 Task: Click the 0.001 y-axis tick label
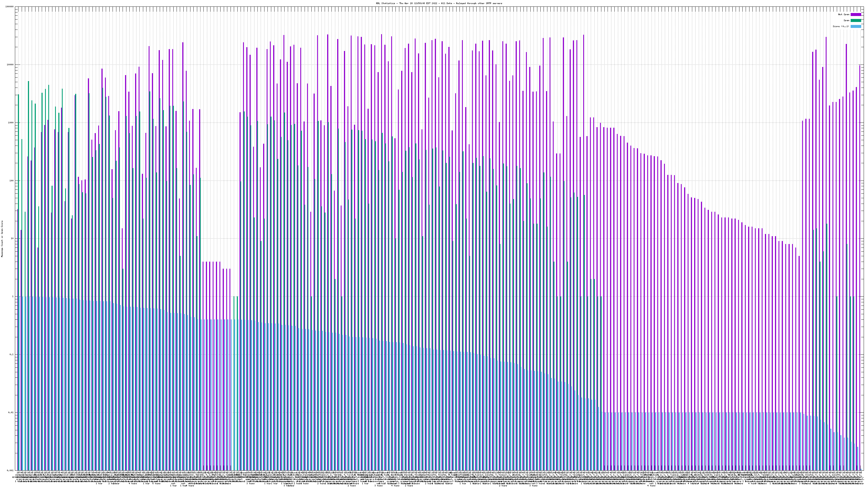pyautogui.click(x=11, y=470)
